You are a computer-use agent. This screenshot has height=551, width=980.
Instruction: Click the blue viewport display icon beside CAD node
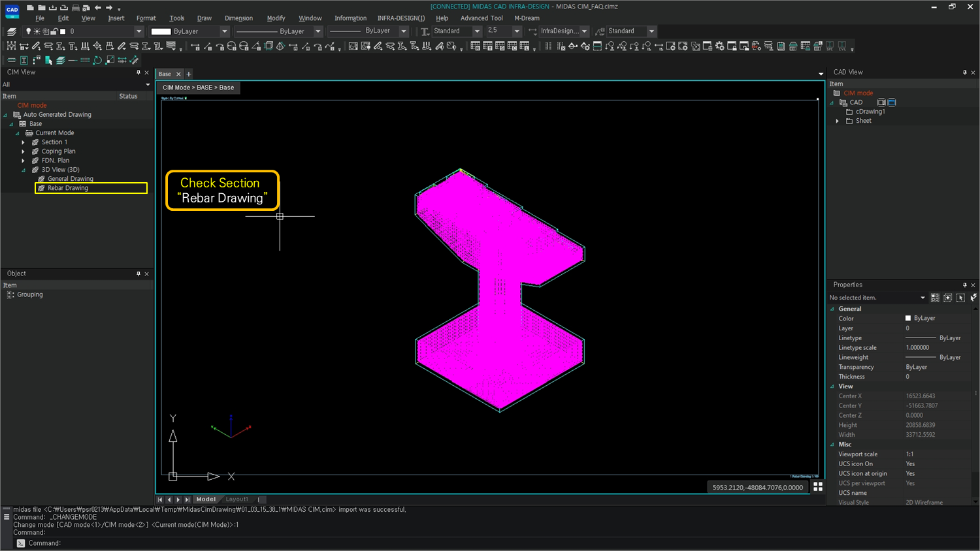point(891,102)
